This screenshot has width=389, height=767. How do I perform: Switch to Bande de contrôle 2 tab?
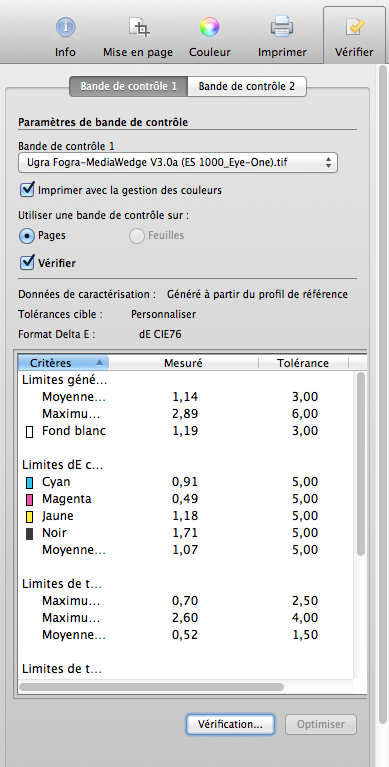tap(247, 87)
